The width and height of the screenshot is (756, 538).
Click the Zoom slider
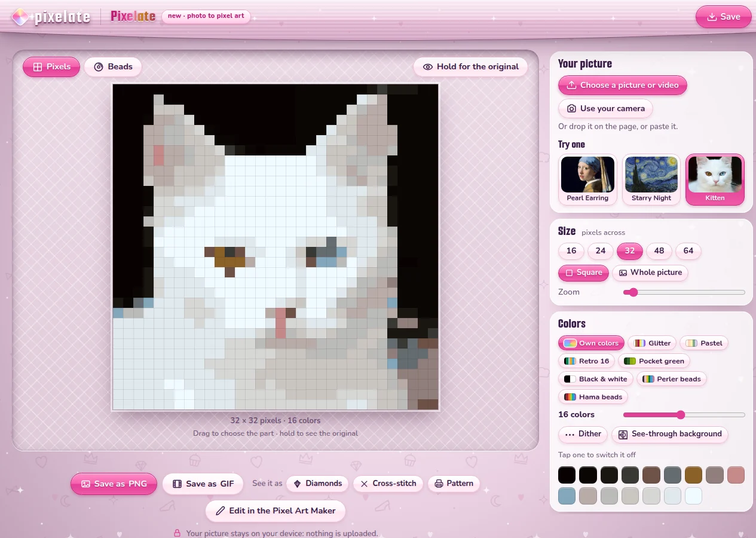(x=684, y=292)
